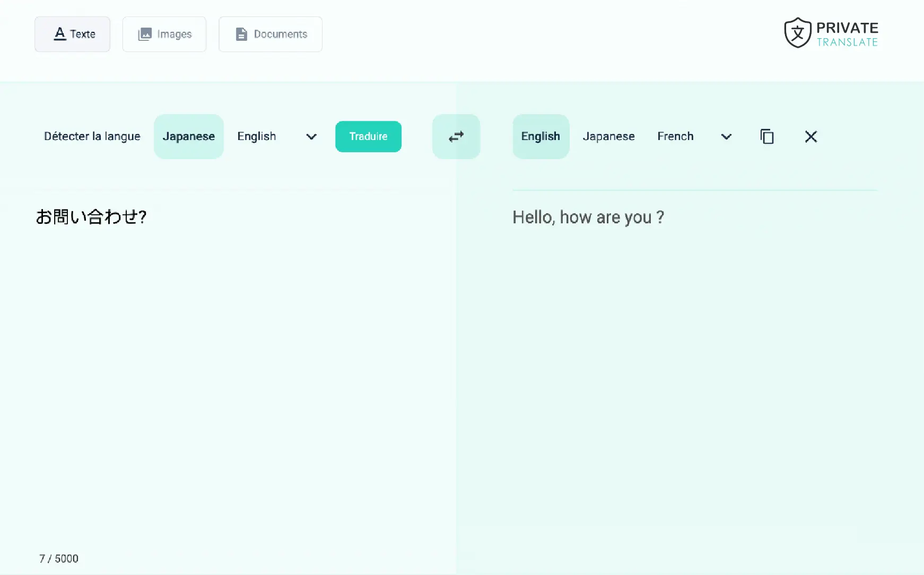This screenshot has width=924, height=575.
Task: Choose English as the source language
Action: 257,136
